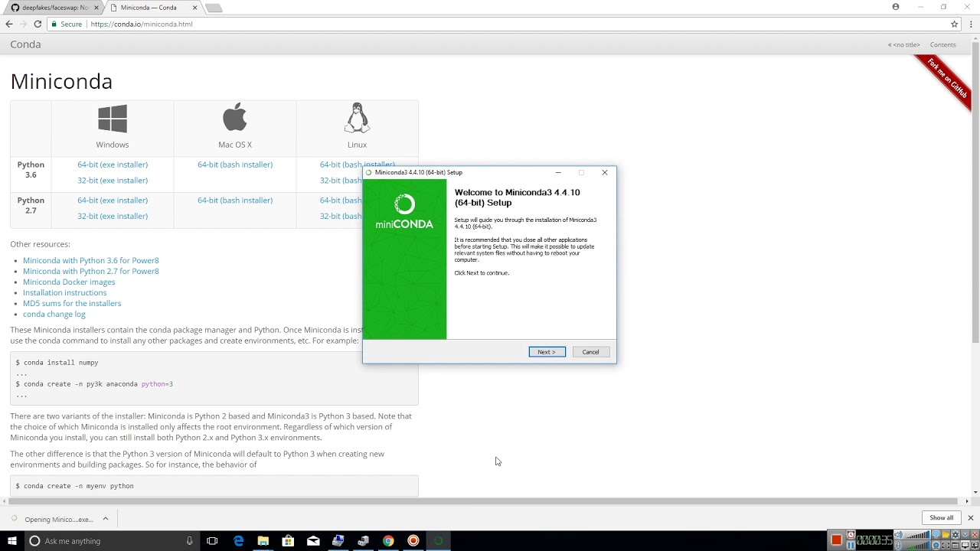This screenshot has width=980, height=551.
Task: Download Python 2.7 Windows 64-bit exe installer
Action: point(113,201)
